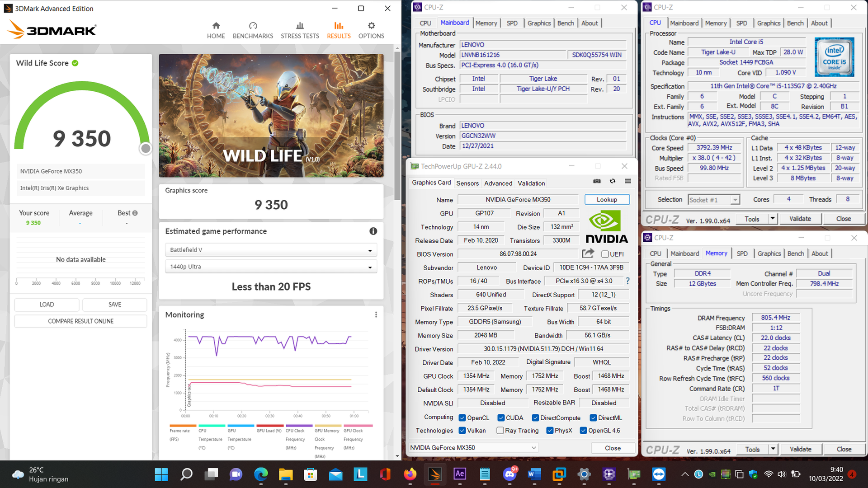Open Microsoft Store from taskbar
Image resolution: width=868 pixels, height=488 pixels.
[x=311, y=474]
